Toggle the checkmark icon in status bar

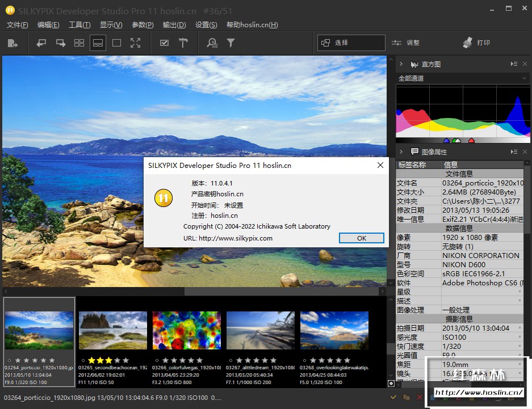[x=393, y=397]
